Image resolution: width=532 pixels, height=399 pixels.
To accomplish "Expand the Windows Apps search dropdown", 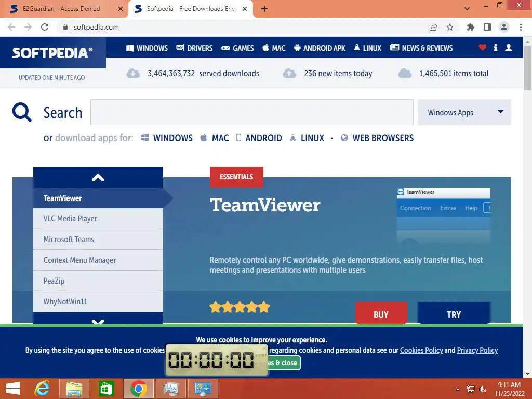I will (x=464, y=112).
